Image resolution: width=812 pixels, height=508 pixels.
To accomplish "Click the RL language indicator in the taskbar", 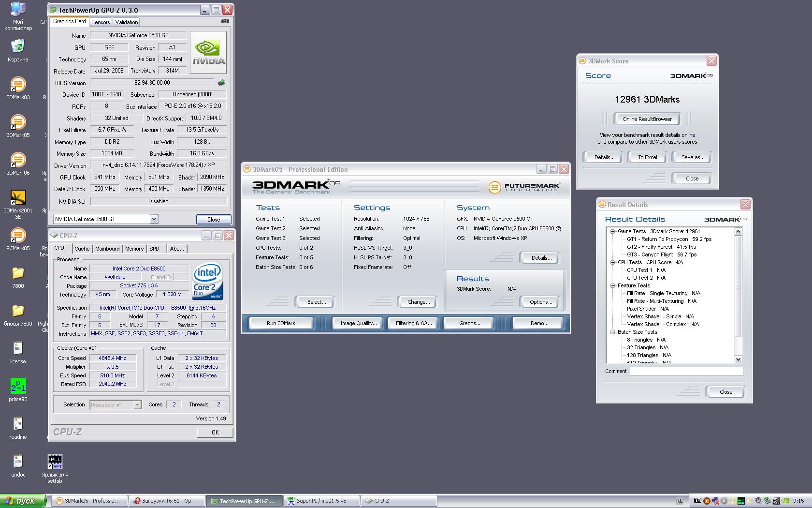I will tap(680, 501).
